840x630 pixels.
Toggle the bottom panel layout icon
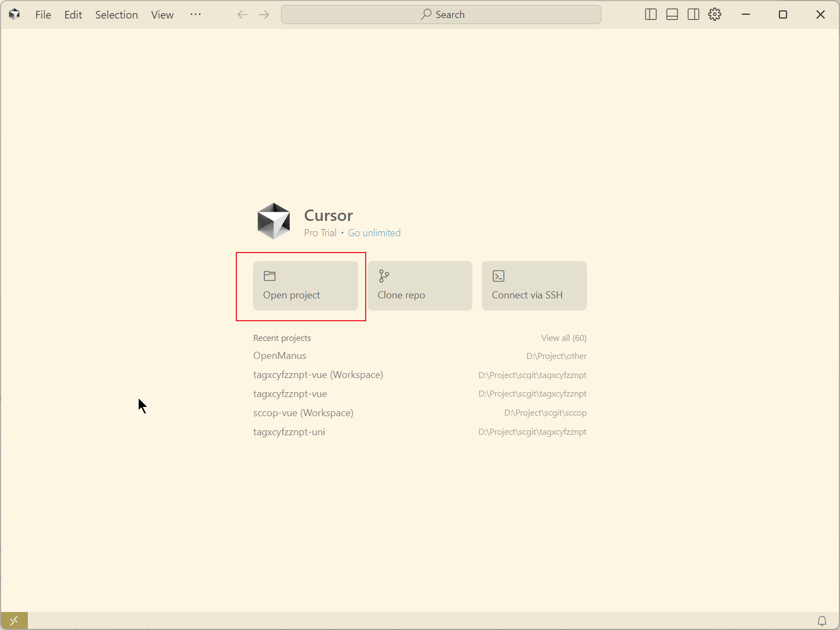672,15
